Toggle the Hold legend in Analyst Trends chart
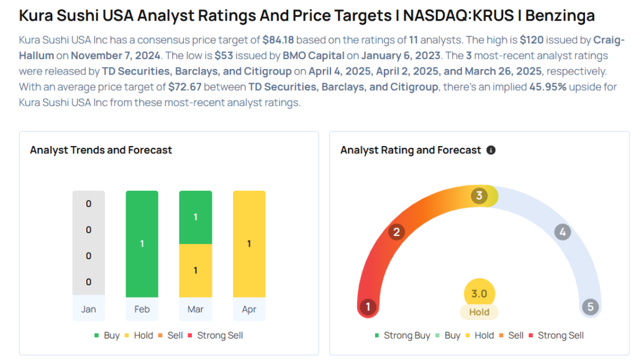This screenshot has width=636, height=364. click(139, 335)
